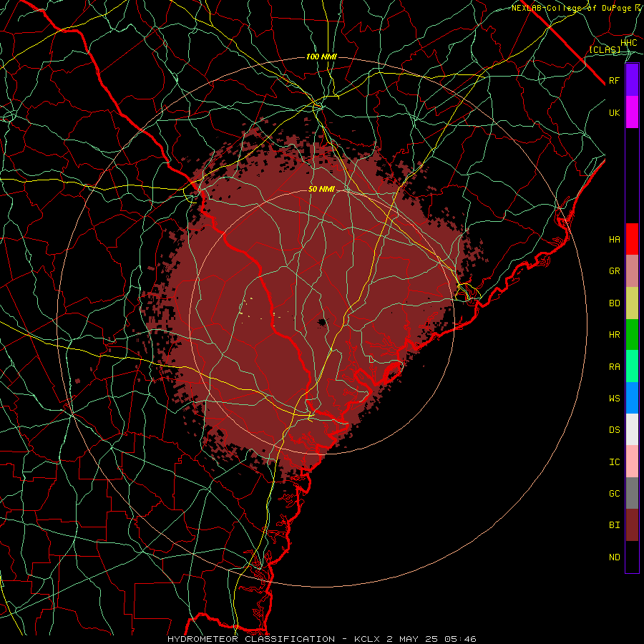The height and width of the screenshot is (644, 644).
Task: Click the ND black legend swatch
Action: pyautogui.click(x=632, y=557)
